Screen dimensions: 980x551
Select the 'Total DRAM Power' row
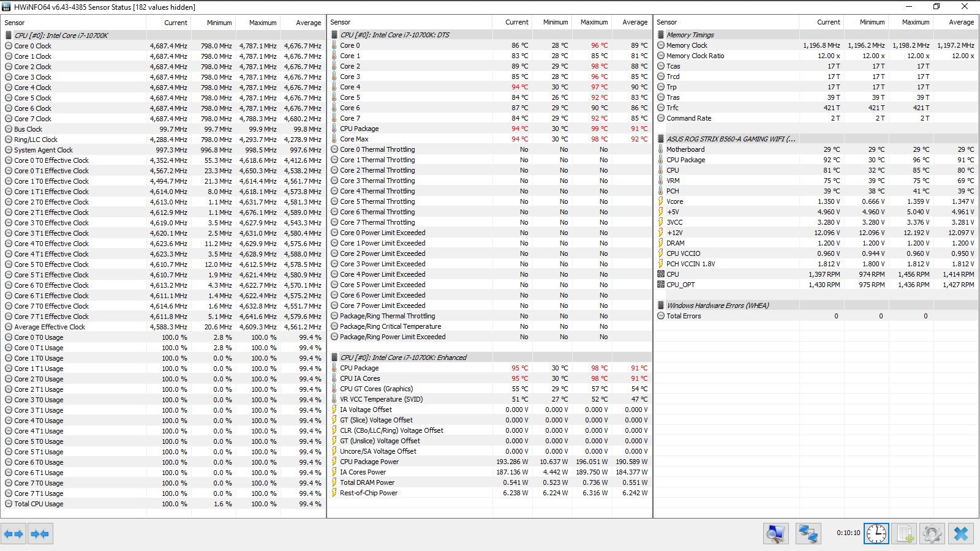[x=490, y=482]
